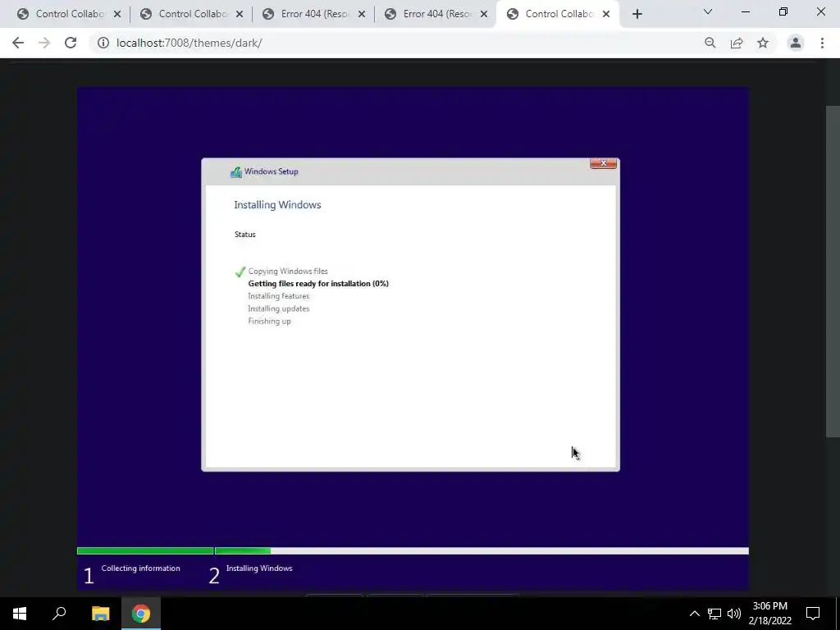Image resolution: width=840 pixels, height=630 pixels.
Task: Open a new tab with plus button
Action: (x=637, y=15)
